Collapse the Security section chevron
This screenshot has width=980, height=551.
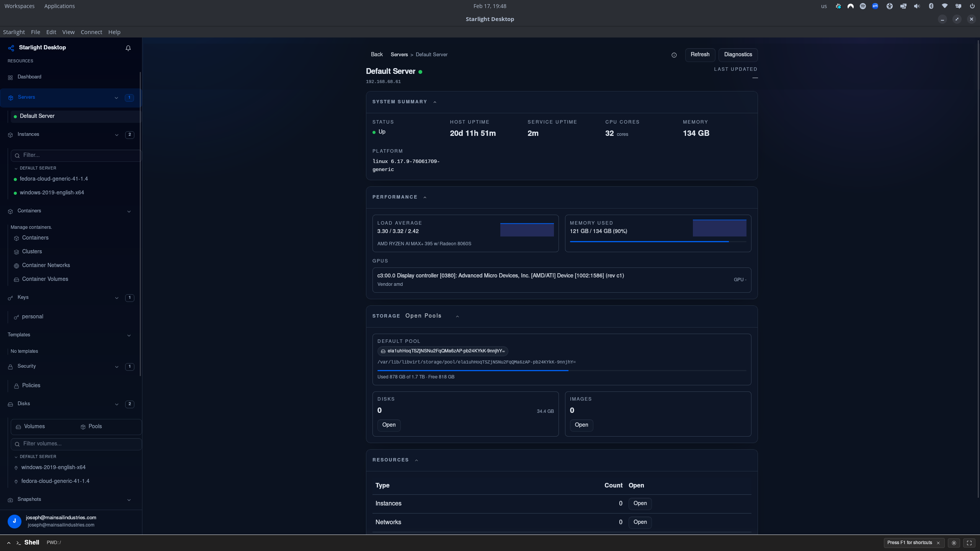117,367
